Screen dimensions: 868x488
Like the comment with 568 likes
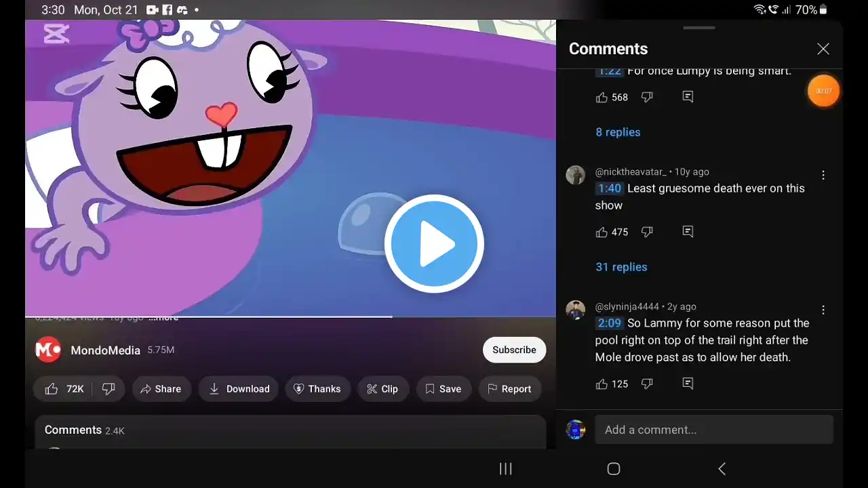[601, 98]
